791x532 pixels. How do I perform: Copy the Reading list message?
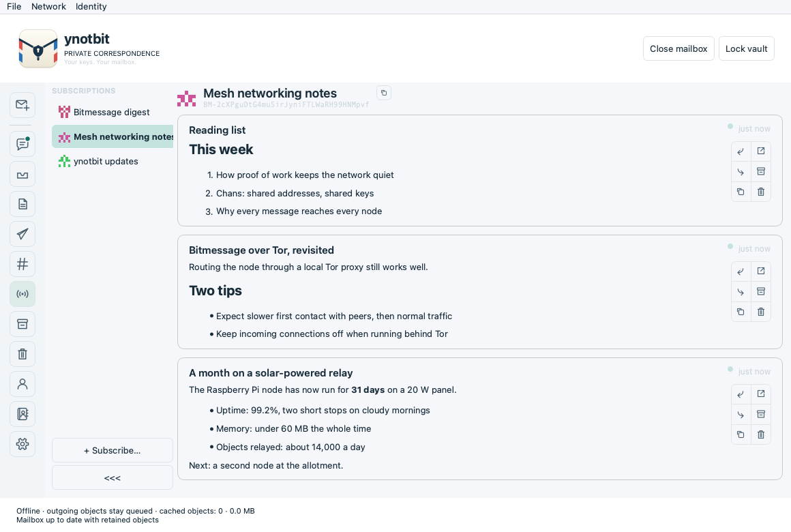click(741, 192)
